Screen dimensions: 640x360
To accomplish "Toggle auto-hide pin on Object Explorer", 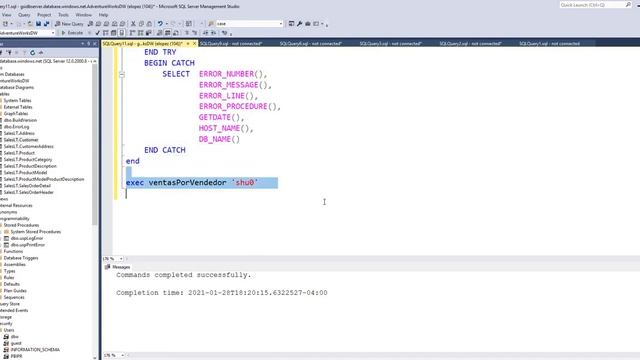I will [x=89, y=44].
